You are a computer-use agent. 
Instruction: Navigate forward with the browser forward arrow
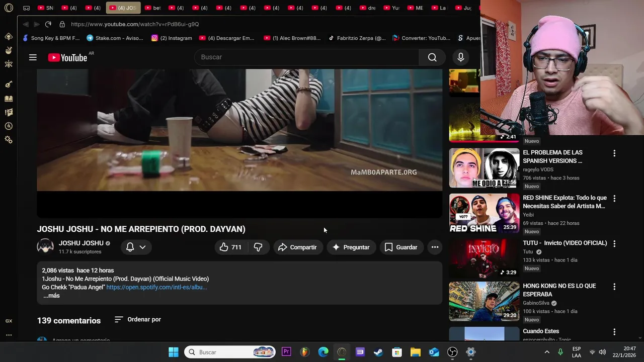(37, 24)
